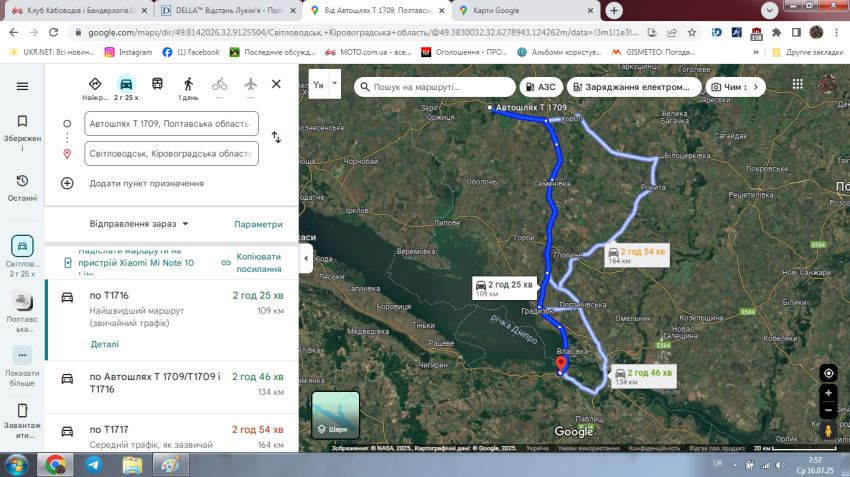
Task: Open Telegram from the taskbar
Action: [x=93, y=465]
